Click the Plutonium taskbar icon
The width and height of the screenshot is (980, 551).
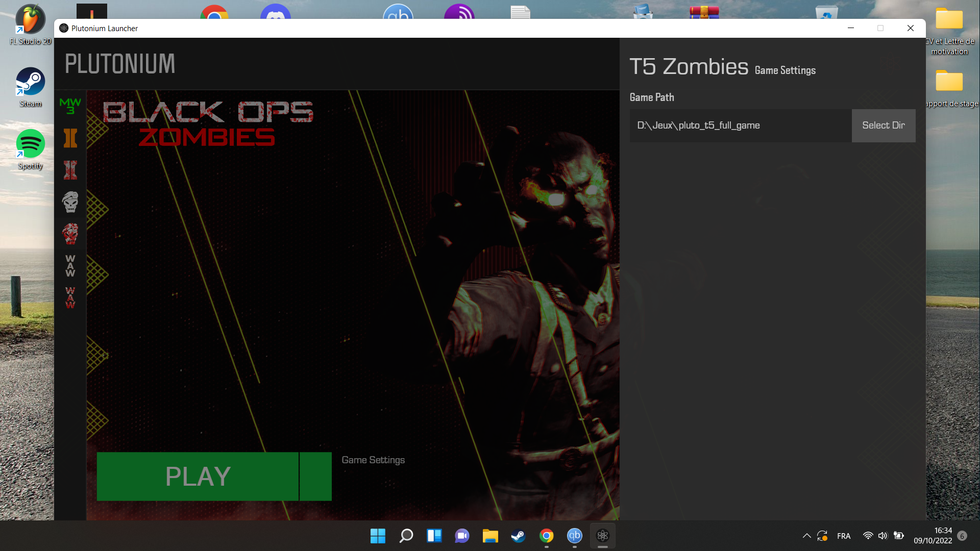click(x=602, y=536)
